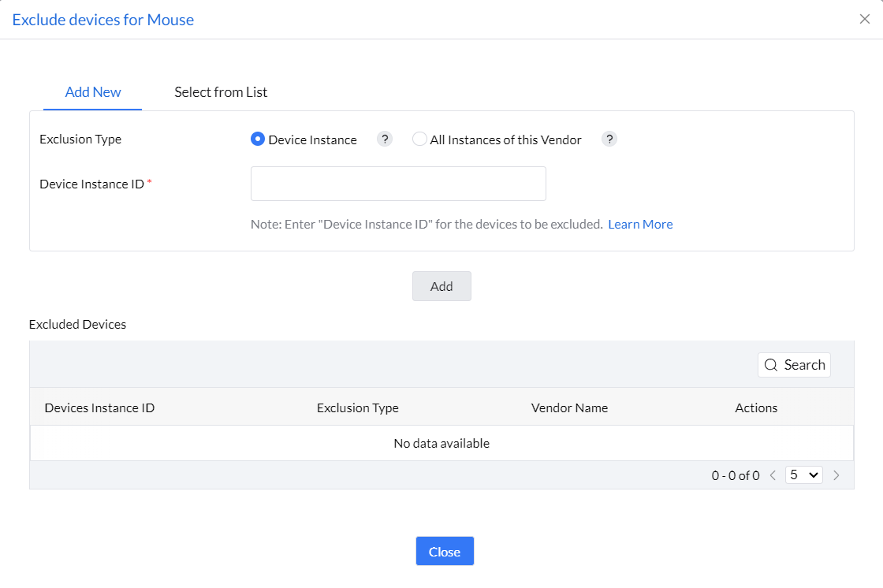This screenshot has width=883, height=588.
Task: Click the Exclusion Type column header
Action: (x=357, y=408)
